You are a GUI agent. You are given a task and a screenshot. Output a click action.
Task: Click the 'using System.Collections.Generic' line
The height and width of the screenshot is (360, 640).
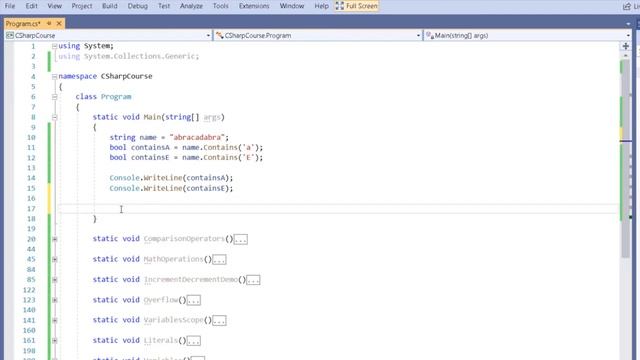pos(129,56)
